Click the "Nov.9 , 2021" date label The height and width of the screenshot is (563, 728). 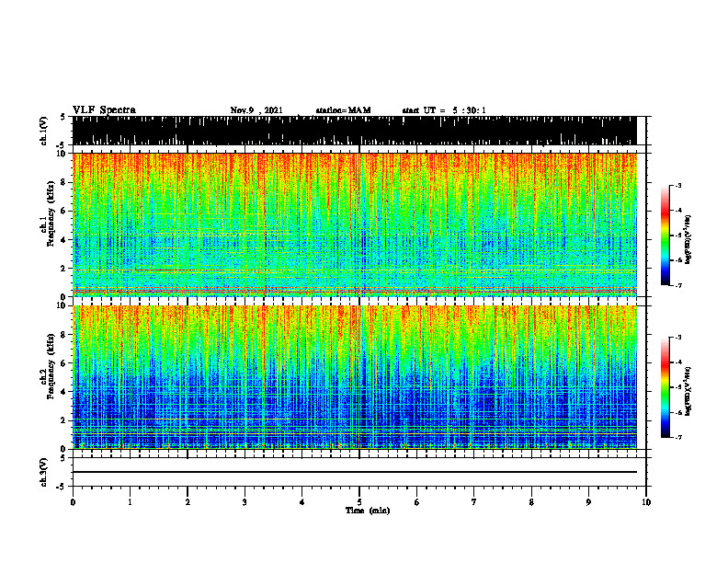click(256, 110)
